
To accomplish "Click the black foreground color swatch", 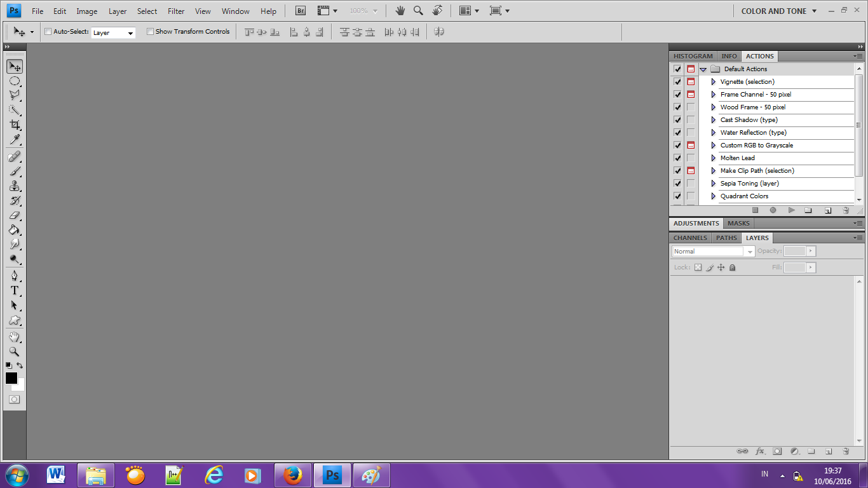I will coord(11,377).
